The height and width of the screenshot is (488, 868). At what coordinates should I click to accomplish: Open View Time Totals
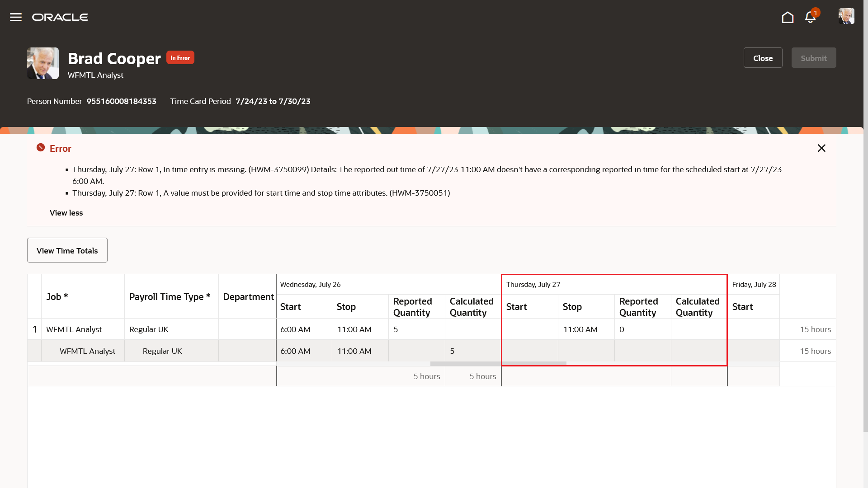tap(67, 250)
